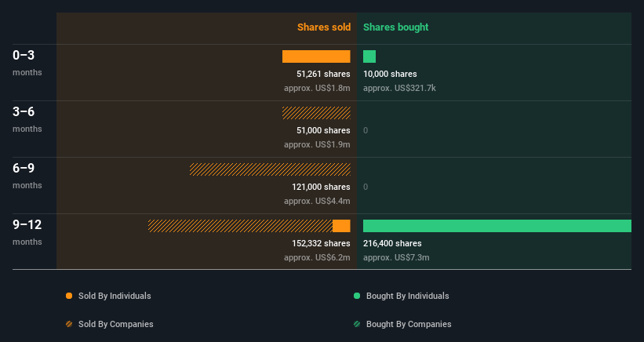Image resolution: width=644 pixels, height=342 pixels.
Task: Select the 0–3 months row label
Action: [27, 63]
